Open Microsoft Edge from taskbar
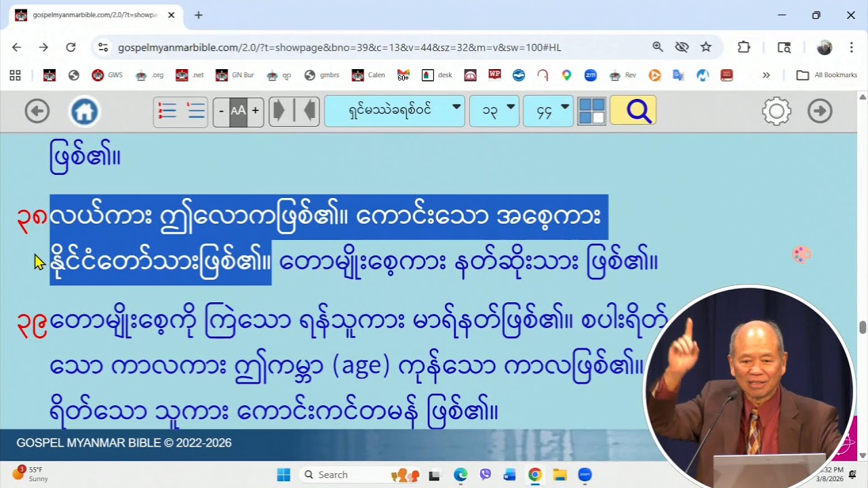The width and height of the screenshot is (868, 488). pyautogui.click(x=460, y=474)
